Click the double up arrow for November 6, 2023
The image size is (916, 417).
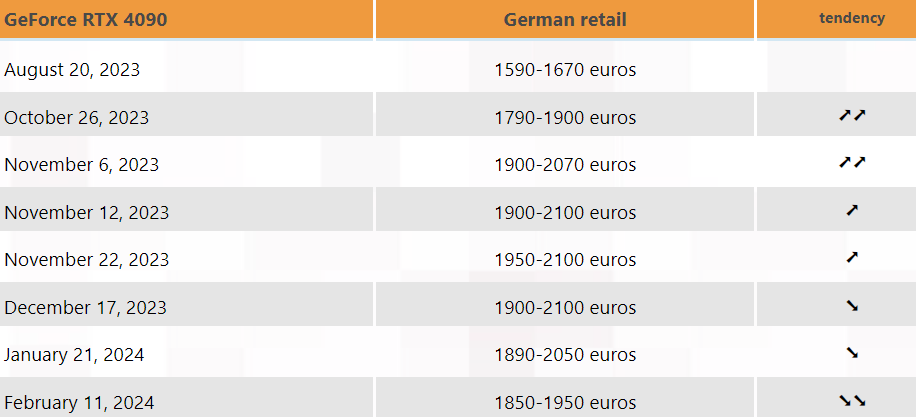click(852, 163)
